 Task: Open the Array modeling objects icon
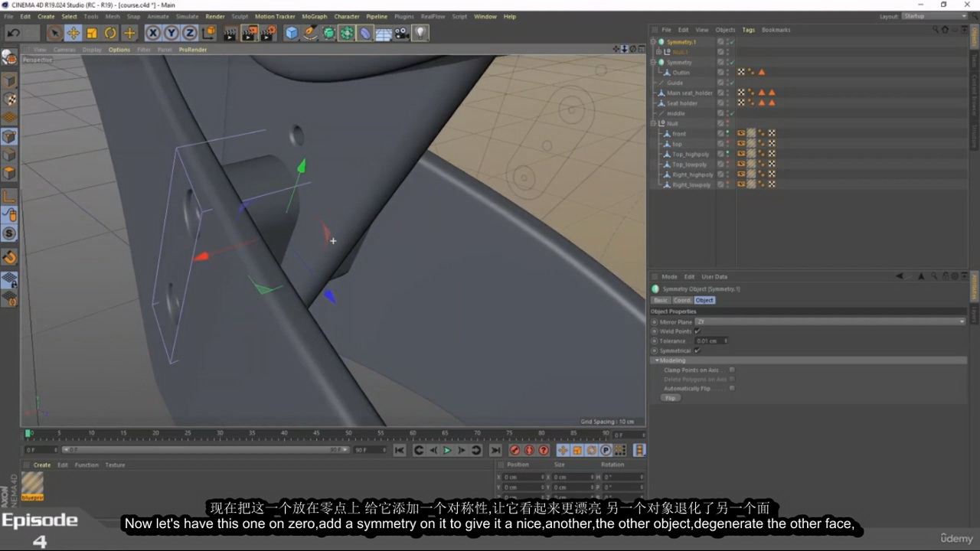(x=347, y=33)
